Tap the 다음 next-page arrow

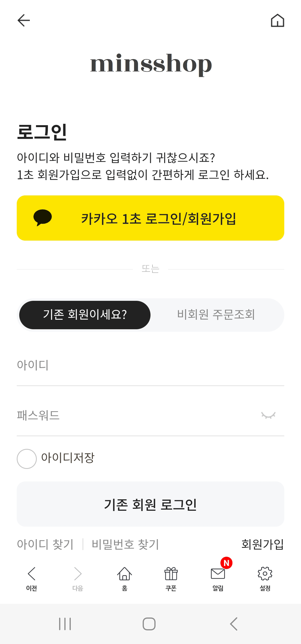coord(78,578)
